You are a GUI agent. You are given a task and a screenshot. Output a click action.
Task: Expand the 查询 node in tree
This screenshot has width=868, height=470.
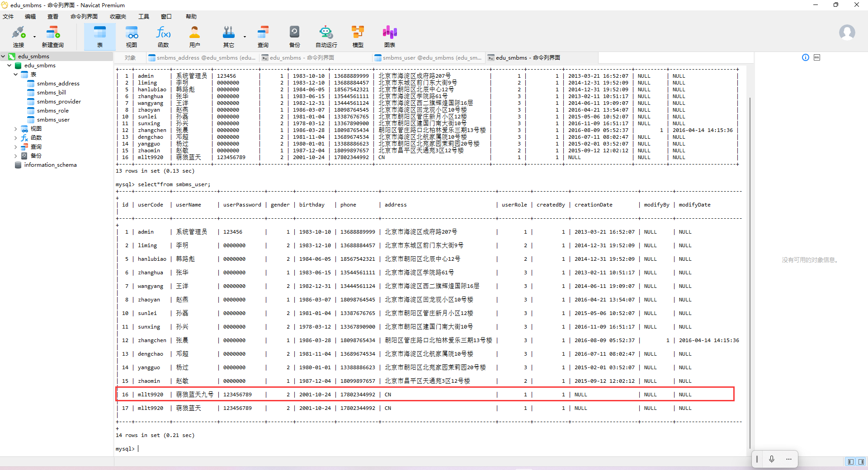15,147
